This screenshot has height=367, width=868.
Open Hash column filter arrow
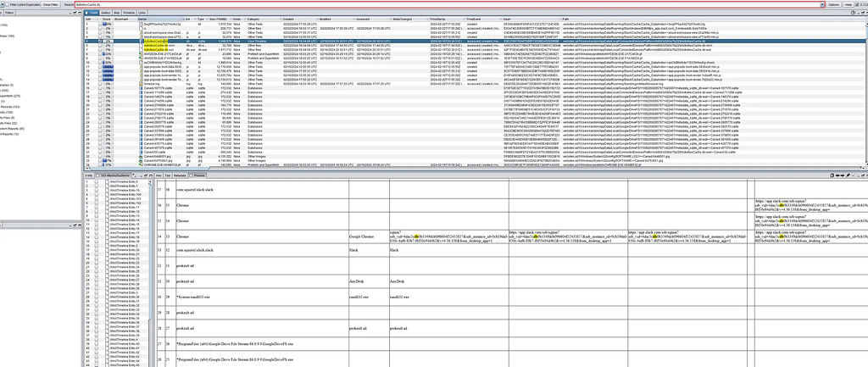[559, 19]
